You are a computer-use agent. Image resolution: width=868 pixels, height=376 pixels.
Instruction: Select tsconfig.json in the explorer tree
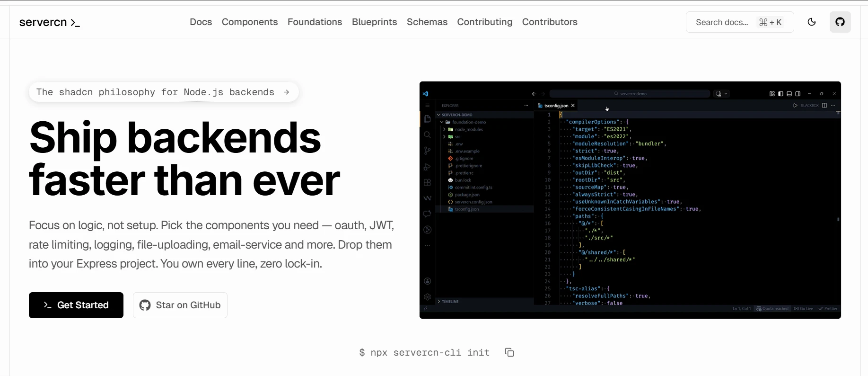[484, 209]
